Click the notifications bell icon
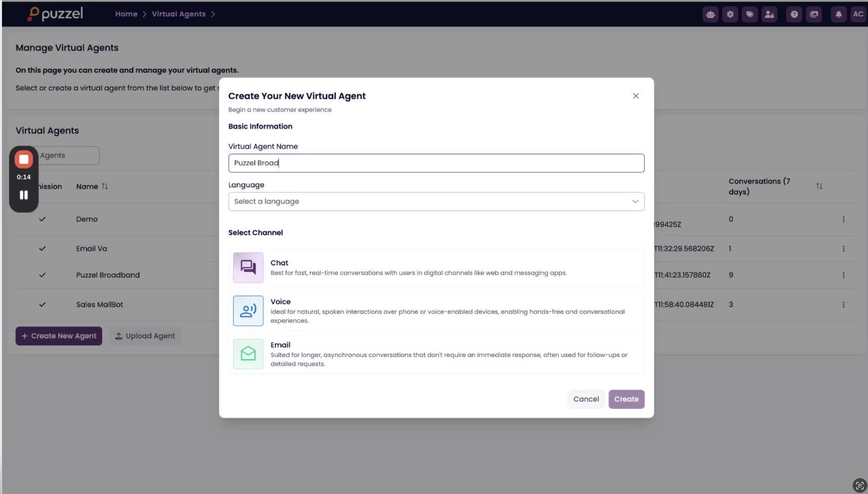 pyautogui.click(x=838, y=14)
